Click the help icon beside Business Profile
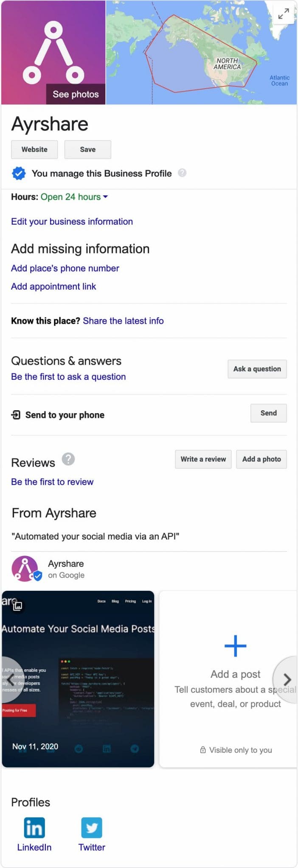 182,173
